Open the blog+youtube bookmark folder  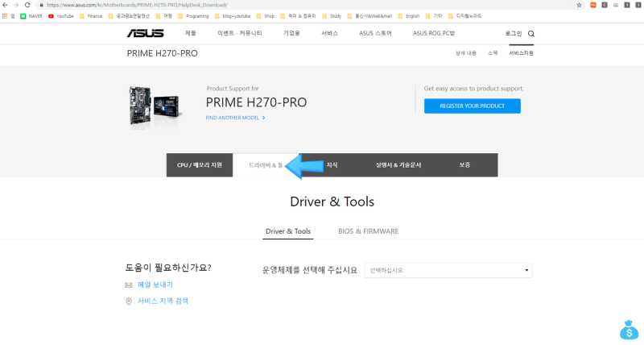click(233, 16)
